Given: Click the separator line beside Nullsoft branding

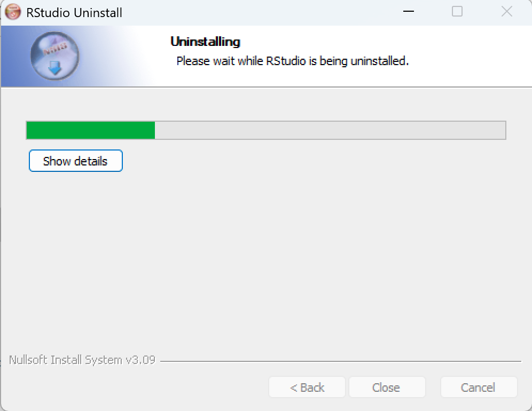Looking at the screenshot, I should coord(341,361).
